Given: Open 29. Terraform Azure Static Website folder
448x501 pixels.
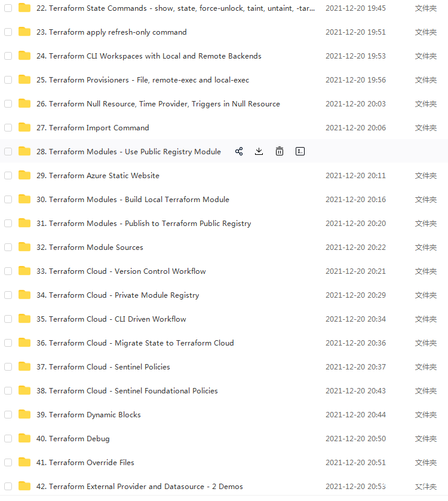Looking at the screenshot, I should coord(98,176).
